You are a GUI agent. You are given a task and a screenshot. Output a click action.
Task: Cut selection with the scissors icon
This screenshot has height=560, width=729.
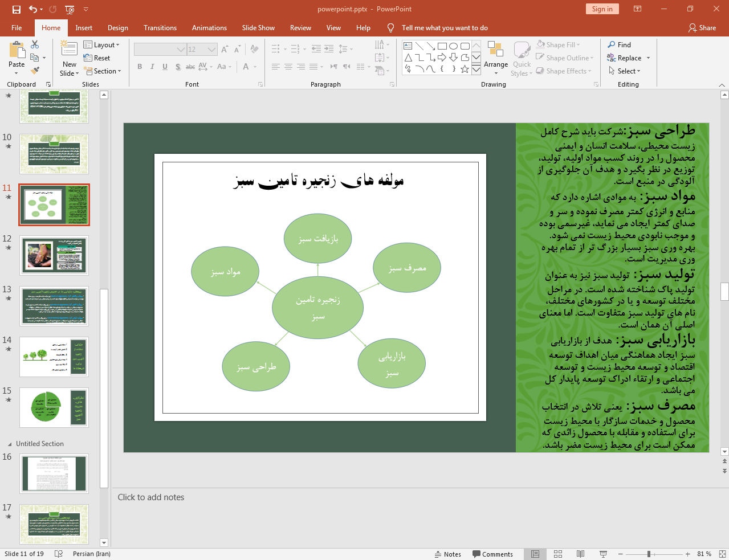pos(35,44)
